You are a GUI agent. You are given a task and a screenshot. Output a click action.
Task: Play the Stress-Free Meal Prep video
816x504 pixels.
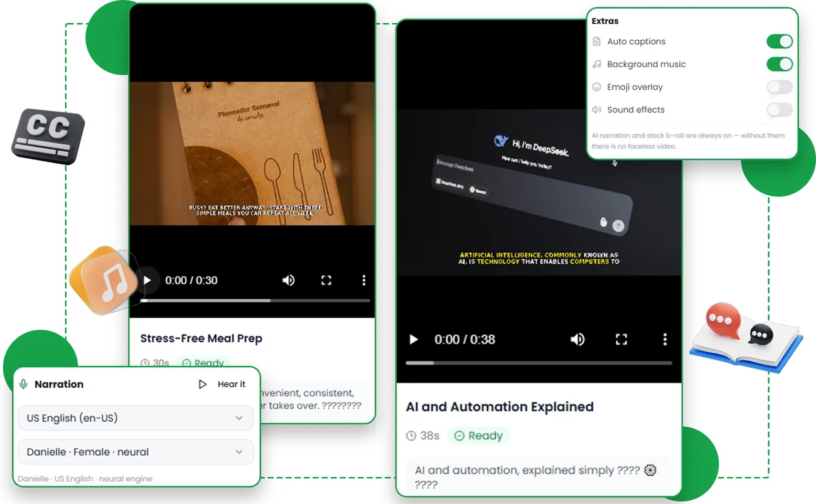pos(148,281)
